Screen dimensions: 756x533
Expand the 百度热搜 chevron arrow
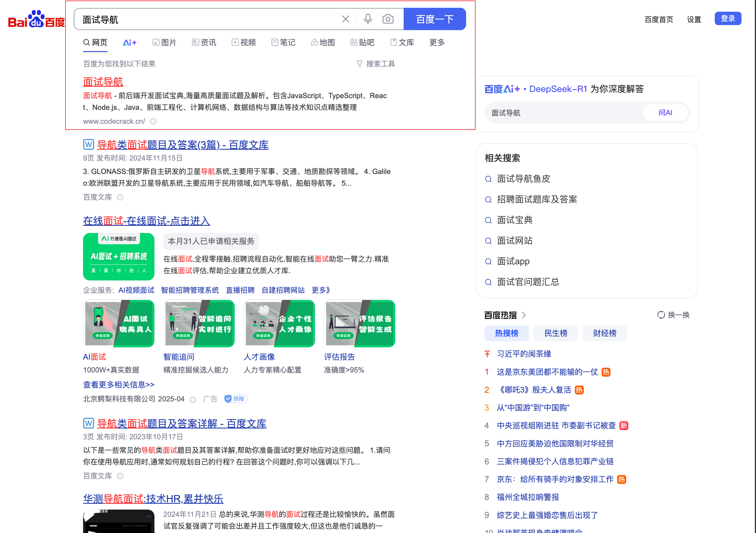[524, 315]
